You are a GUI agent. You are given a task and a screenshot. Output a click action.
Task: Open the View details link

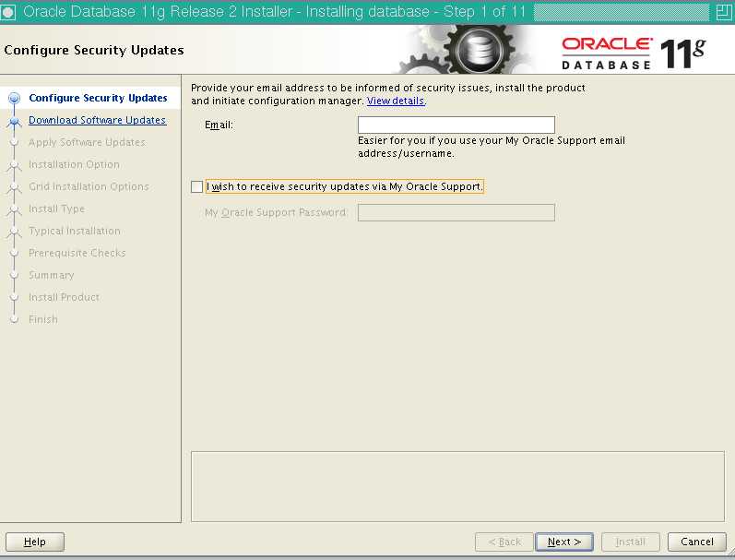(396, 101)
